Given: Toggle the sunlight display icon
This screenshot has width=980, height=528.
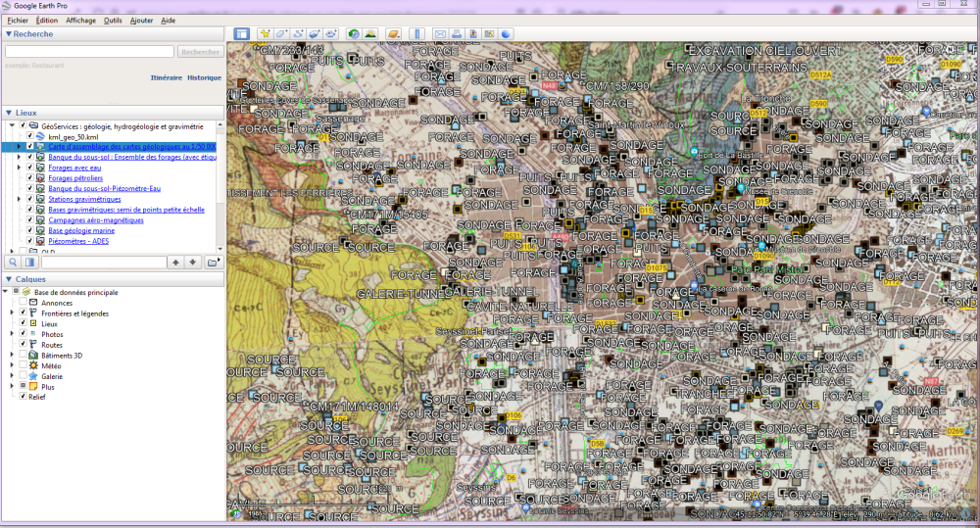Looking at the screenshot, I should [x=371, y=34].
